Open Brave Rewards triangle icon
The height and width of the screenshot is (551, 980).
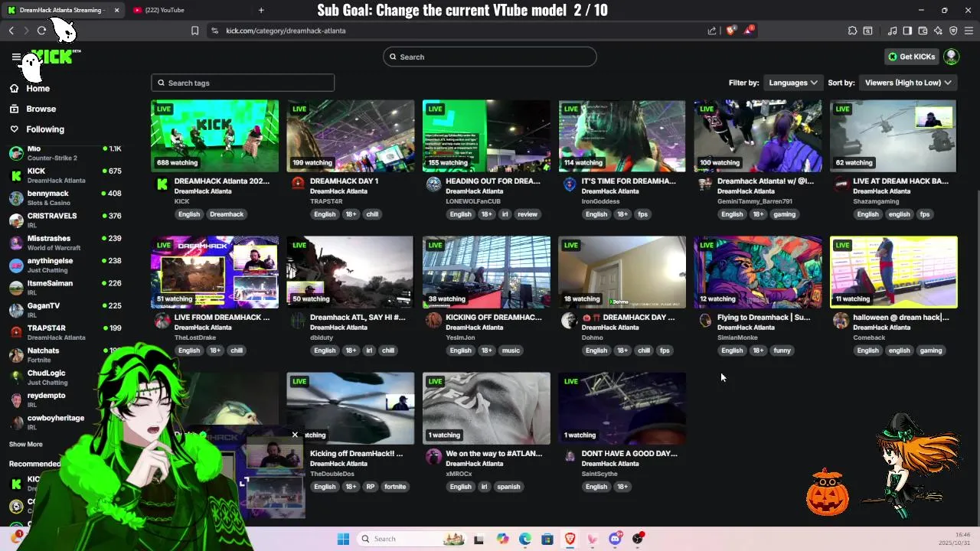(749, 31)
